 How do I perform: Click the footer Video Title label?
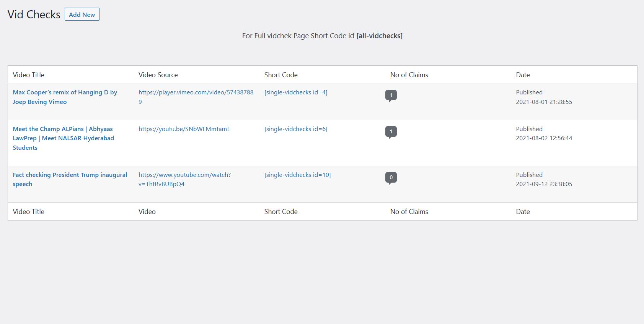(x=29, y=212)
